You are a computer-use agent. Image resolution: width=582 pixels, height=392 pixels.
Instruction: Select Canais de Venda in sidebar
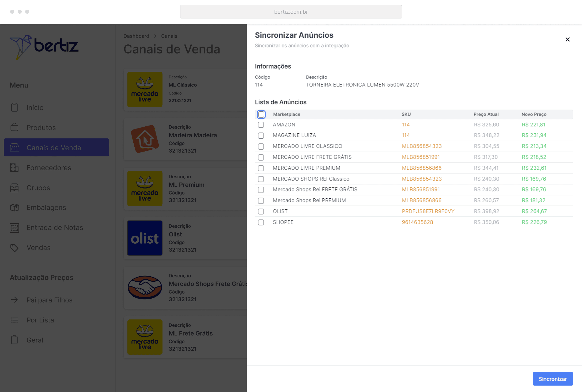coord(56,148)
